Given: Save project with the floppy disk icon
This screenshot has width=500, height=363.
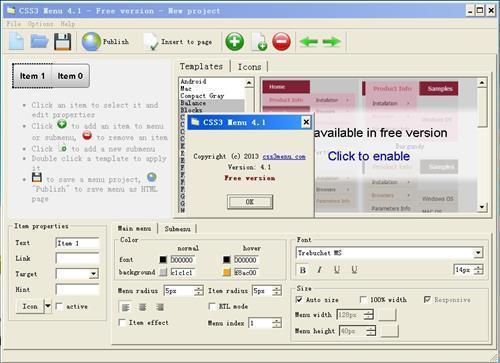Looking at the screenshot, I should 63,42.
